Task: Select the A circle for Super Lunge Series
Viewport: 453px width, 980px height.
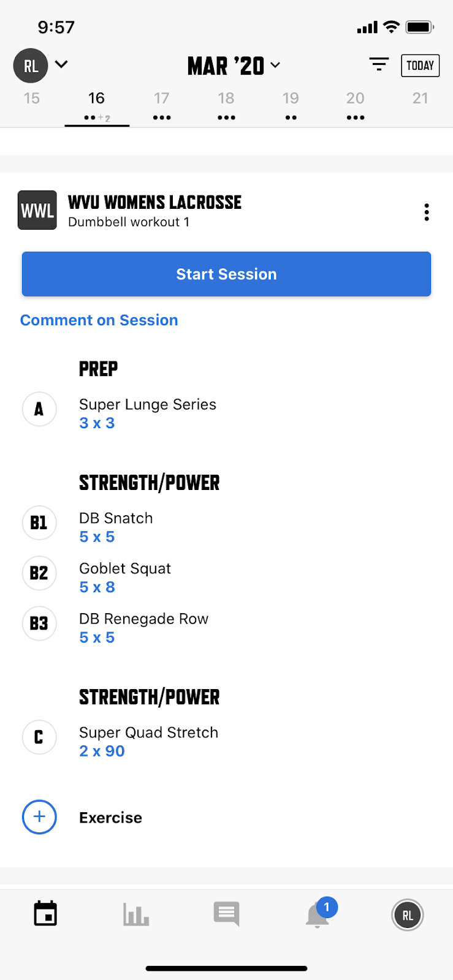Action: click(x=39, y=409)
